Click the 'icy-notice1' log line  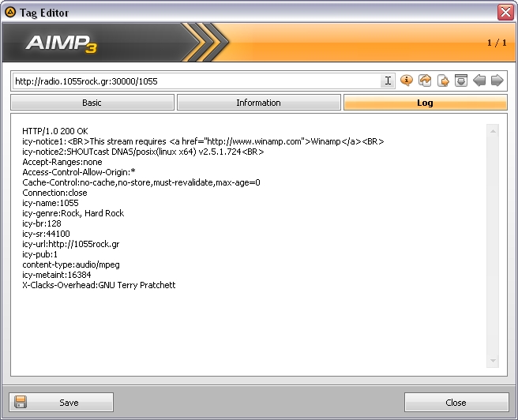[203, 141]
